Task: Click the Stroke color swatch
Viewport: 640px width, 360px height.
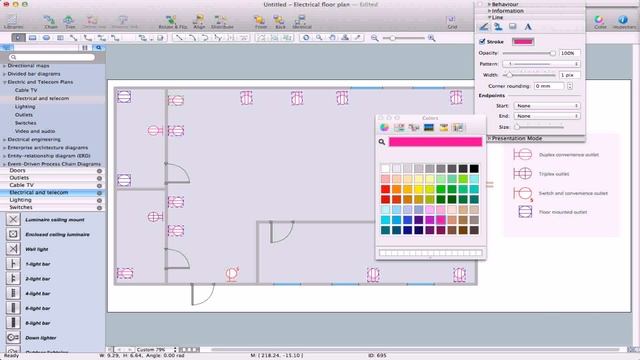Action: (x=523, y=42)
